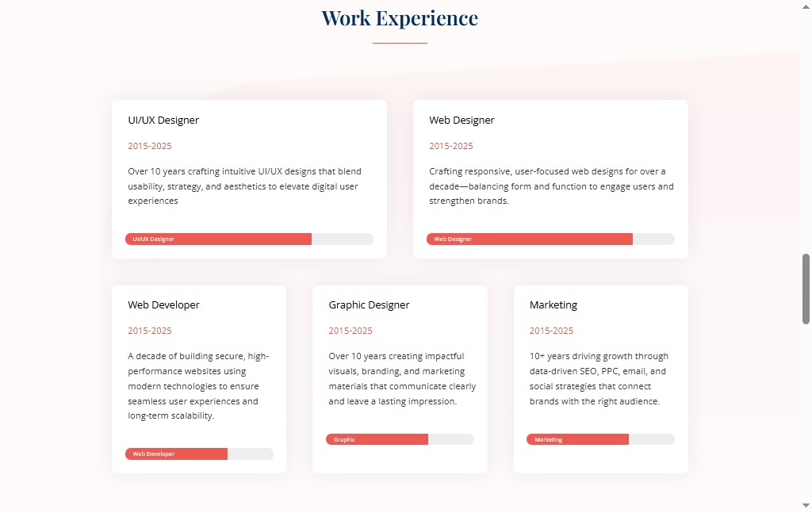Screen dimensions: 812x513
Task: Click the Web Developer skill progress bar
Action: [x=199, y=454]
